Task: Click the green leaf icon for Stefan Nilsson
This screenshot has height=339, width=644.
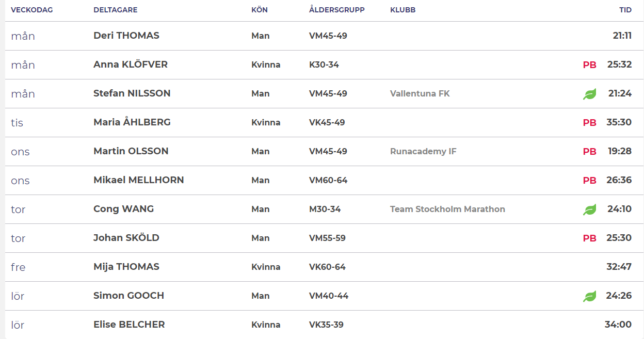Action: (x=590, y=94)
